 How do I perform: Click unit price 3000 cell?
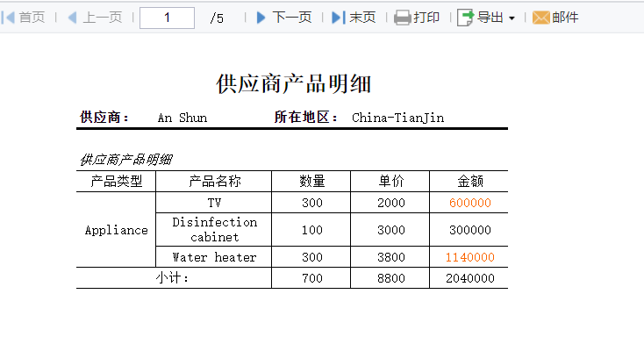pos(390,230)
